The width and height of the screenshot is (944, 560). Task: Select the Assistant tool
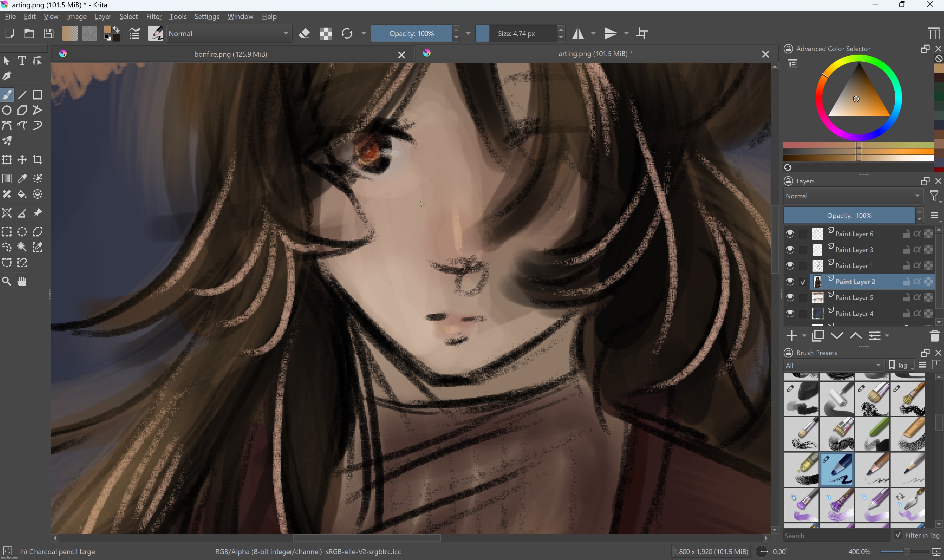[x=7, y=213]
